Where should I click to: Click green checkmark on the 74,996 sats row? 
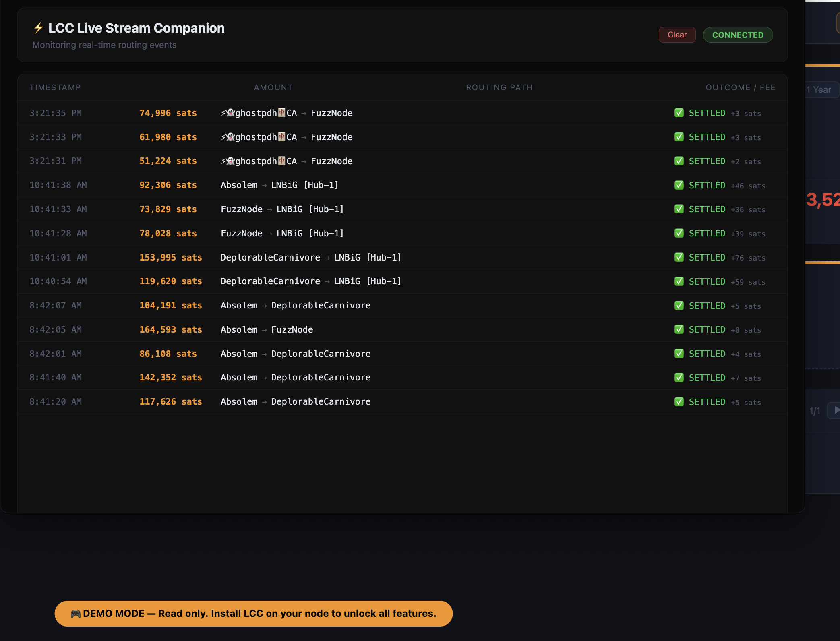[679, 113]
